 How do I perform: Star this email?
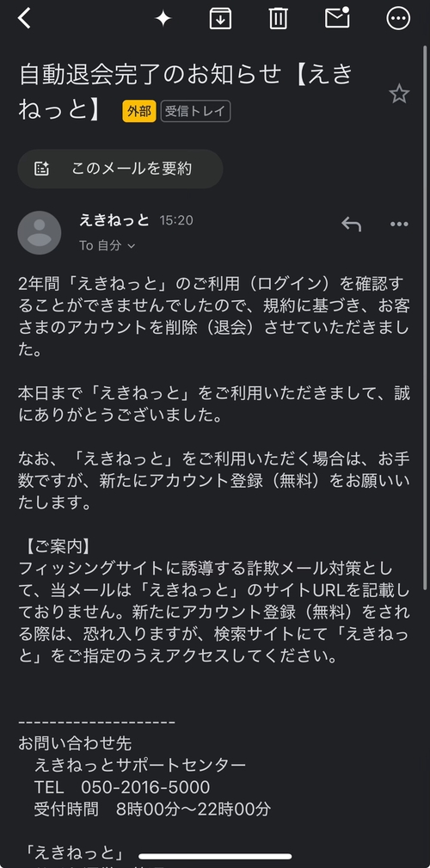tap(399, 94)
